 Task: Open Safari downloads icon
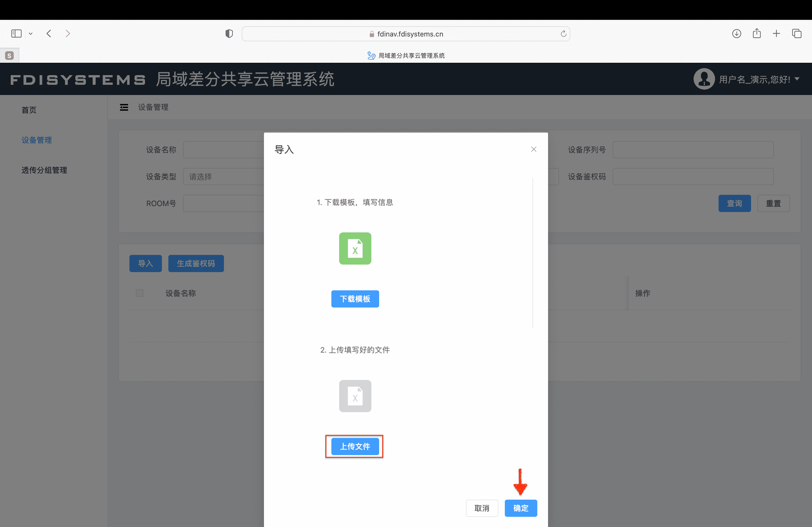coord(736,33)
